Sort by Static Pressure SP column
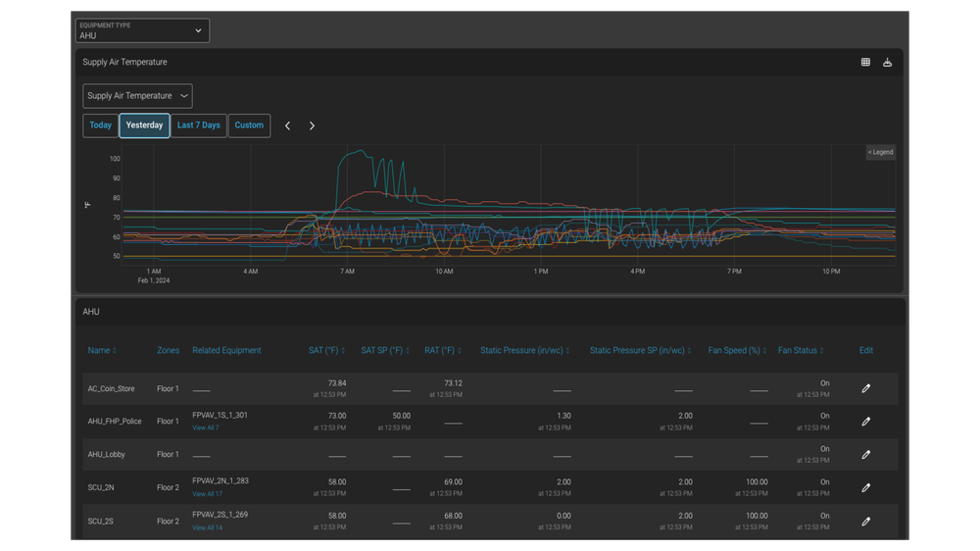 coord(640,350)
